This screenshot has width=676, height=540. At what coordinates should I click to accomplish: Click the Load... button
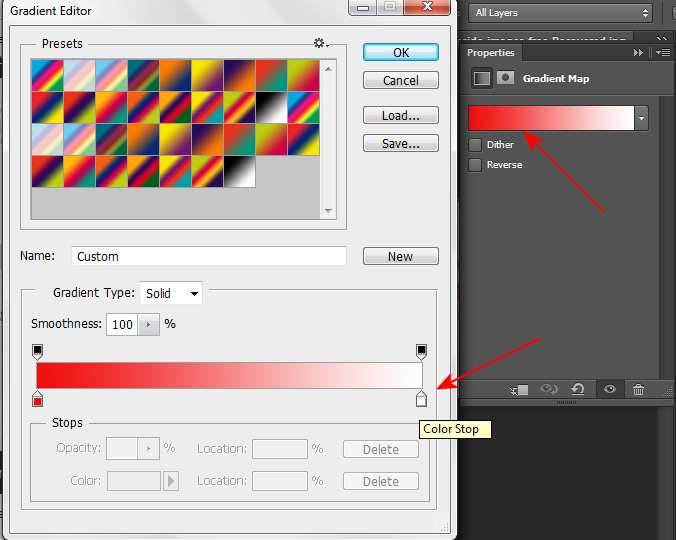(400, 116)
